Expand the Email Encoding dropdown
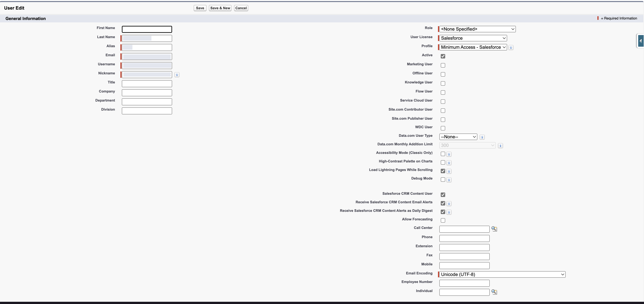This screenshot has width=644, height=304. coord(502,275)
